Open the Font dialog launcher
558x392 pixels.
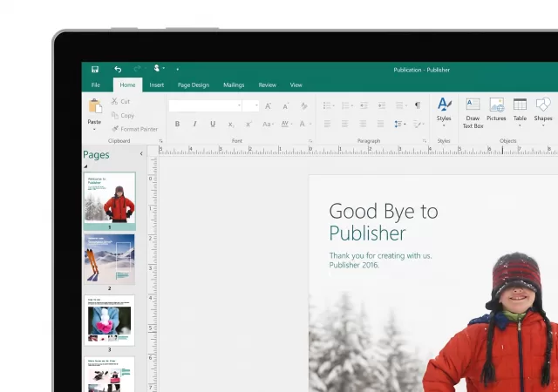310,141
